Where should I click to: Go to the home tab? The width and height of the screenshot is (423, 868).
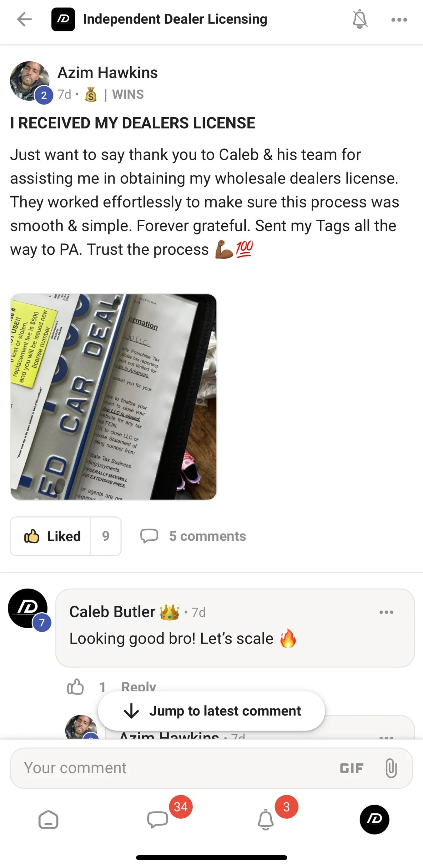point(48,820)
